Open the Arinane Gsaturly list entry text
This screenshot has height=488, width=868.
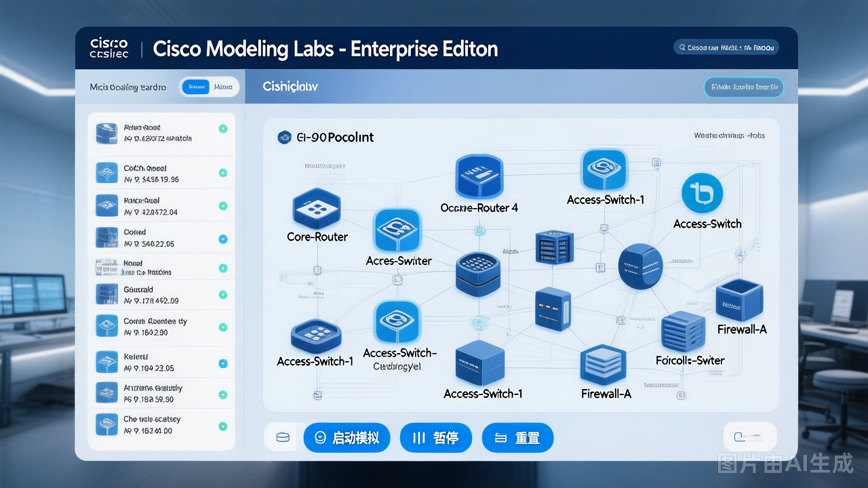(x=153, y=394)
